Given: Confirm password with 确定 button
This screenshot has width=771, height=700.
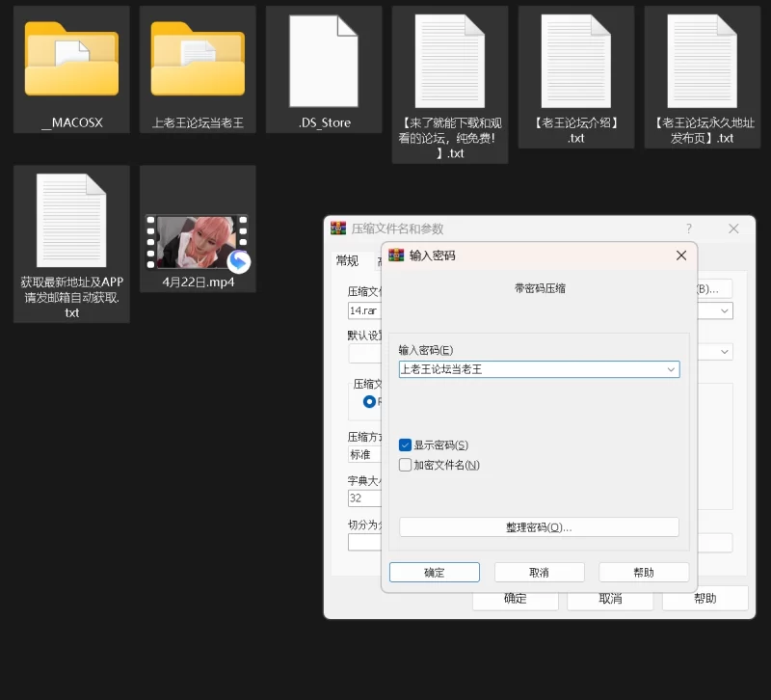Looking at the screenshot, I should point(434,573).
